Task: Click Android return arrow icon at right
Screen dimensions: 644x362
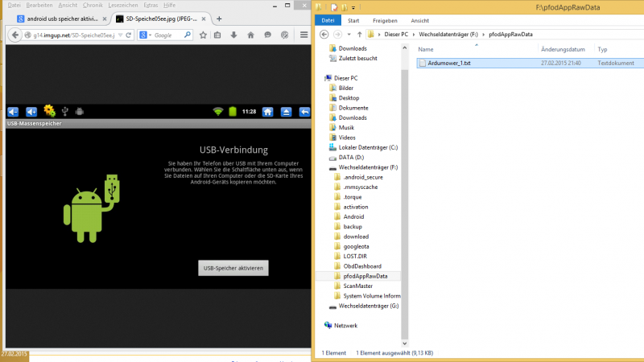Action: pos(304,112)
